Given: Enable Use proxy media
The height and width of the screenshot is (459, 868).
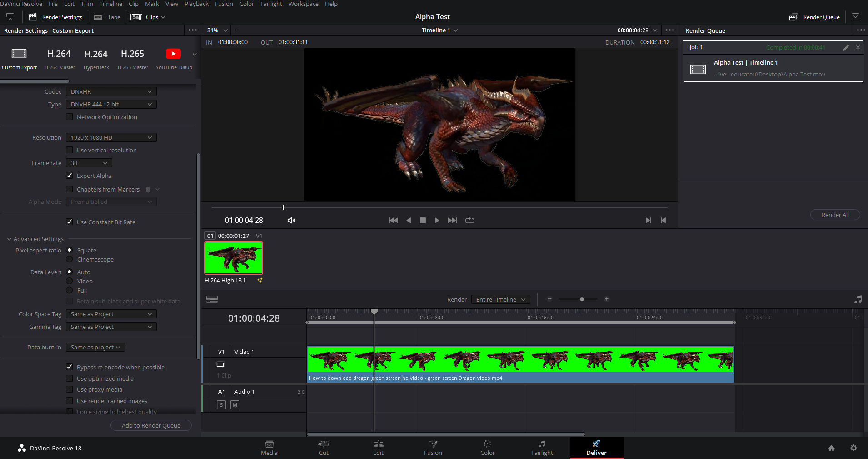Looking at the screenshot, I should point(70,389).
